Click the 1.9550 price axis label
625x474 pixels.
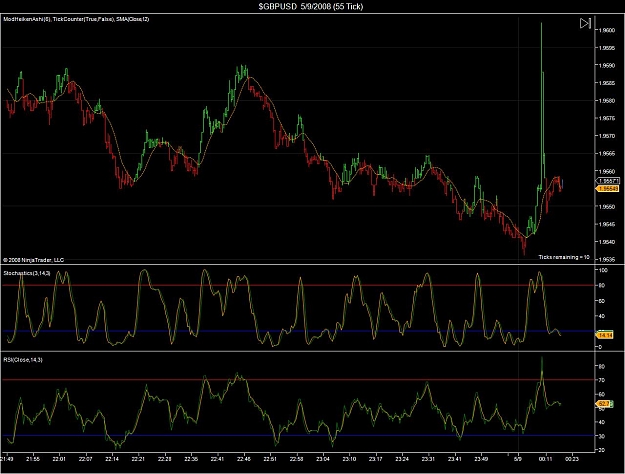tap(606, 206)
